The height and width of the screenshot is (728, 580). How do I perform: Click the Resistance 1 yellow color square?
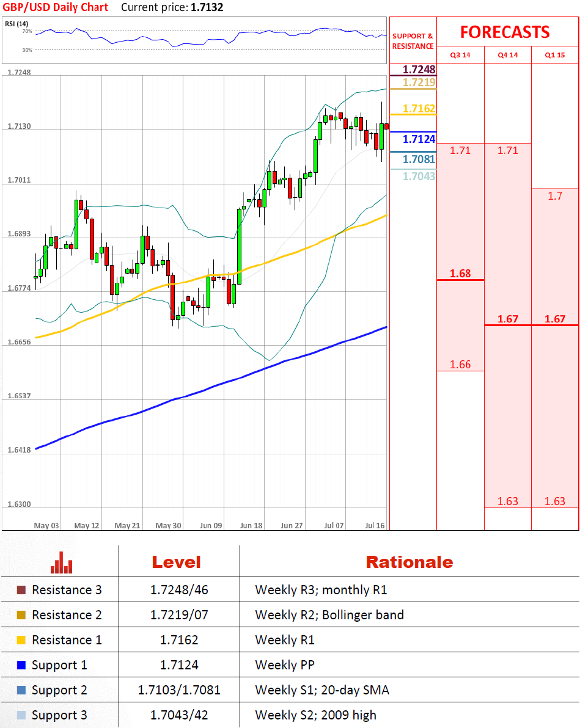[x=21, y=640]
